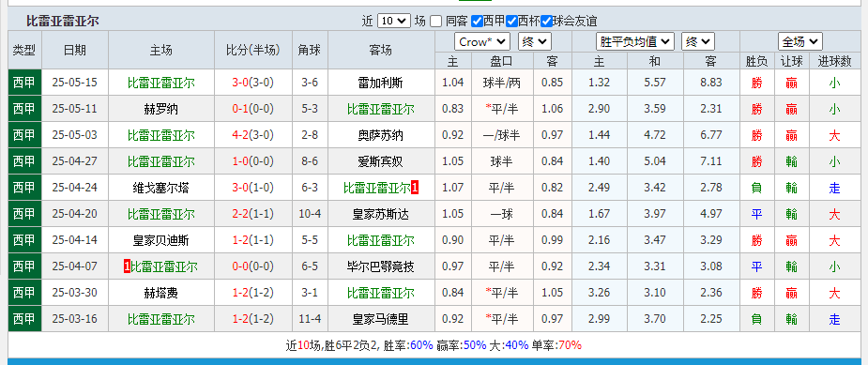
Task: Click the 一球 handicap cell
Action: pyautogui.click(x=501, y=214)
